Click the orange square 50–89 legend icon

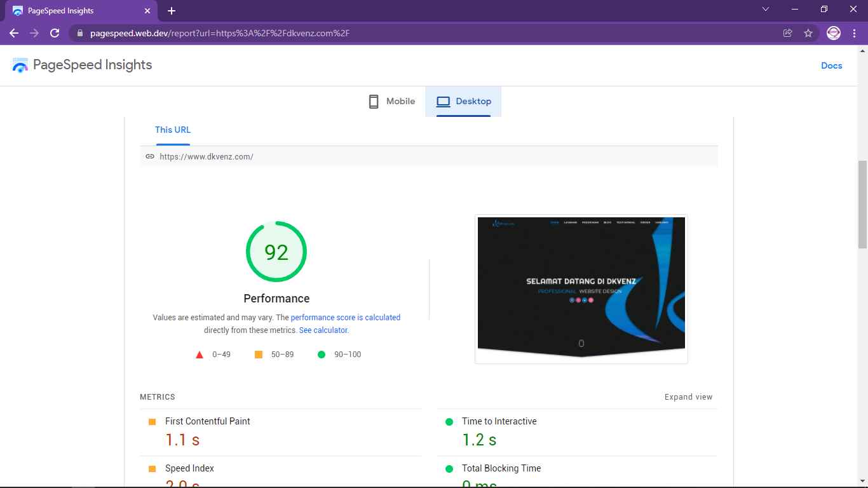pos(259,355)
